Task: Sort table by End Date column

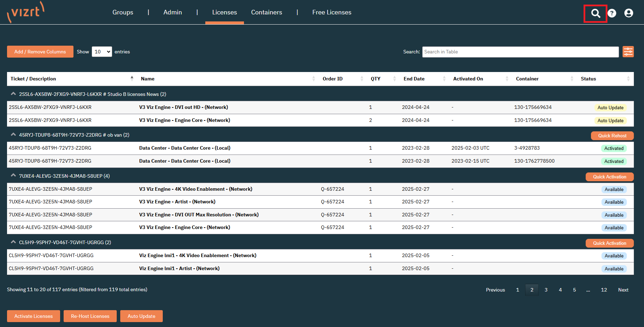Action: point(425,79)
